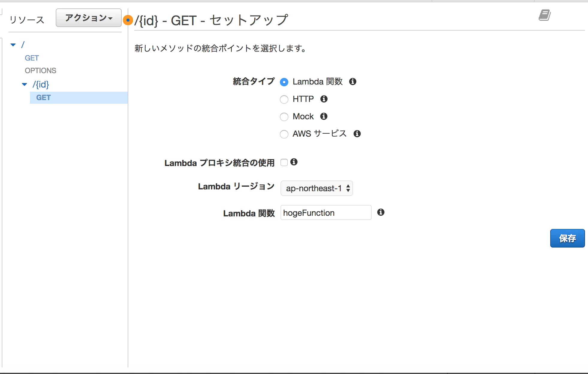Select the Mock integration type
This screenshot has height=374, width=588.
tap(284, 117)
